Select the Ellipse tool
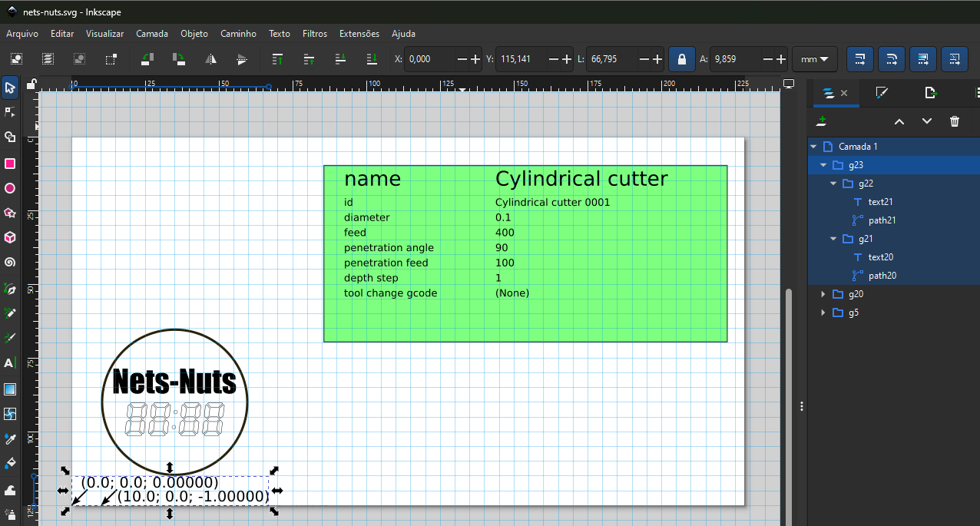 pyautogui.click(x=10, y=188)
